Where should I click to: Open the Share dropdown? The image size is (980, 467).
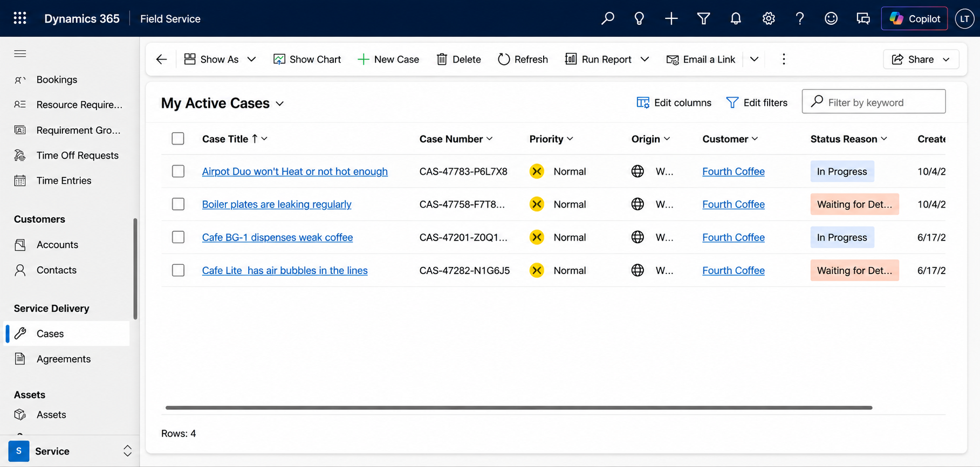(x=921, y=59)
